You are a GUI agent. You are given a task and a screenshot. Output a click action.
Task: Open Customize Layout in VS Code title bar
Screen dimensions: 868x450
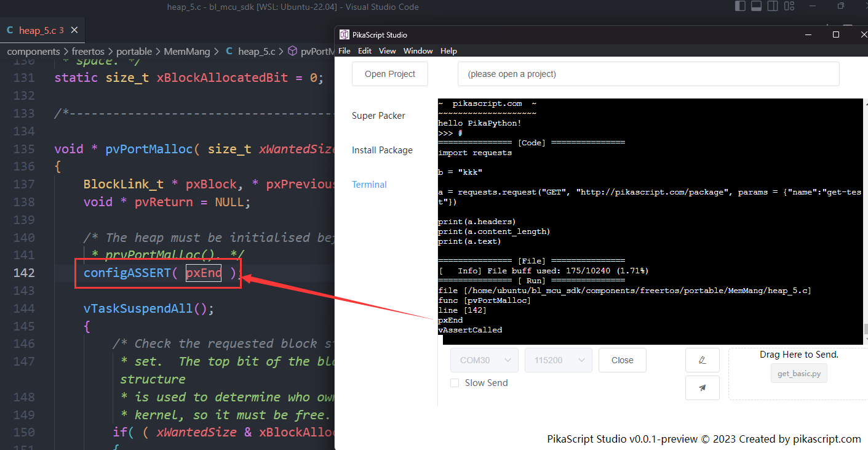pos(789,6)
